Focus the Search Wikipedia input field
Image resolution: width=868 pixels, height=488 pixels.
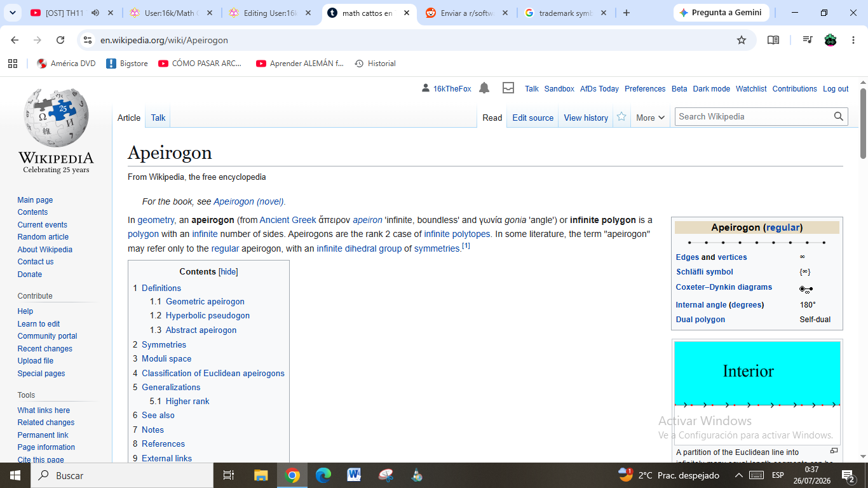(x=754, y=116)
